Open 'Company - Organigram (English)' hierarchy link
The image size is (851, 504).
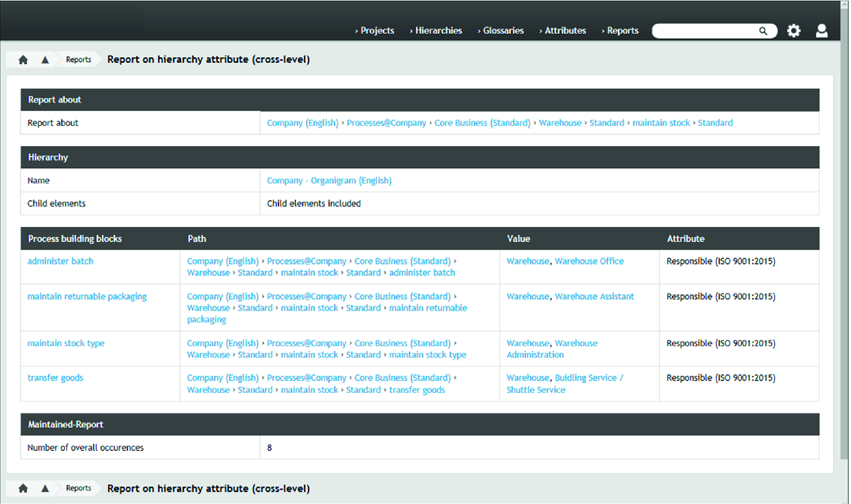click(x=329, y=180)
